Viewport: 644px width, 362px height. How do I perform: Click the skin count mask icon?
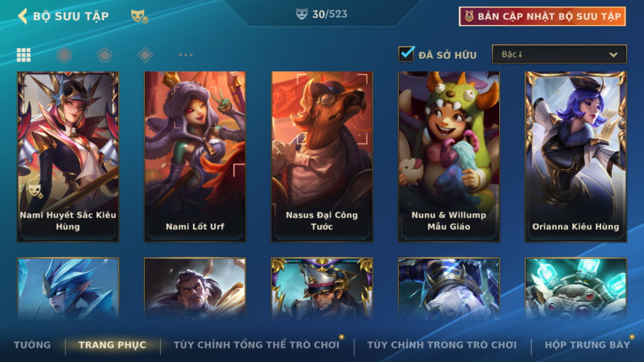[x=301, y=14]
